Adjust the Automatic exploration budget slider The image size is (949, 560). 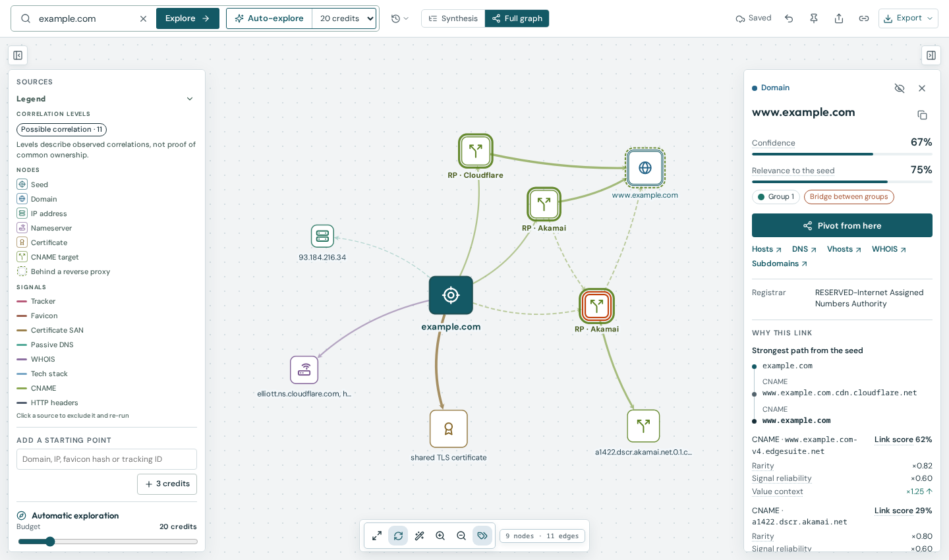click(107, 542)
